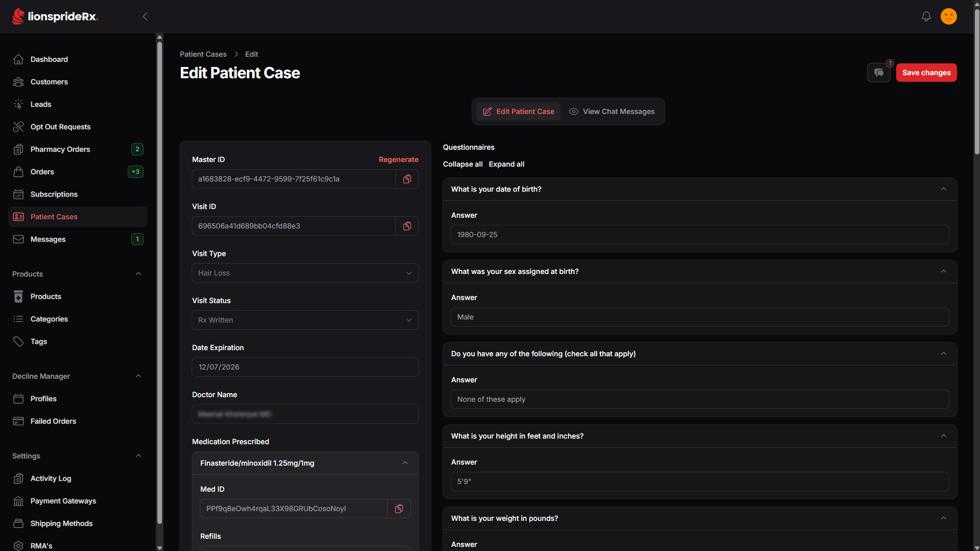Image resolution: width=980 pixels, height=551 pixels.
Task: Collapse the sidebar with the back arrow
Action: tap(145, 16)
